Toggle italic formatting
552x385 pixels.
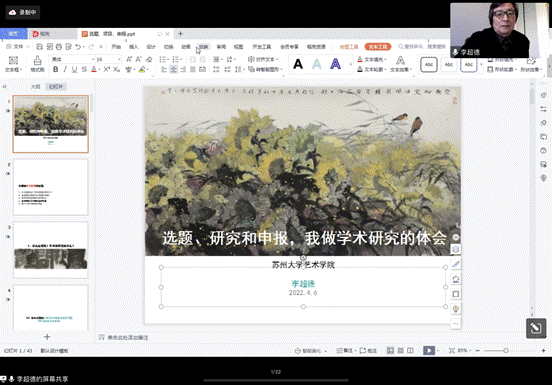65,69
